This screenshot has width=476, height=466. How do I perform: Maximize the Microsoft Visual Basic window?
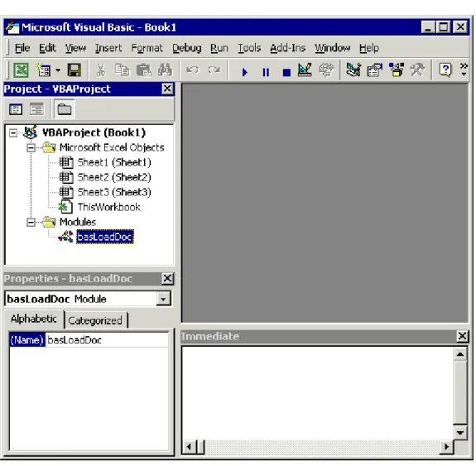pyautogui.click(x=443, y=27)
